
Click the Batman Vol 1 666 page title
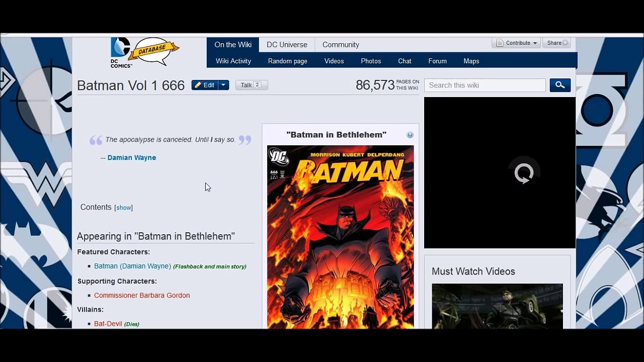[131, 85]
